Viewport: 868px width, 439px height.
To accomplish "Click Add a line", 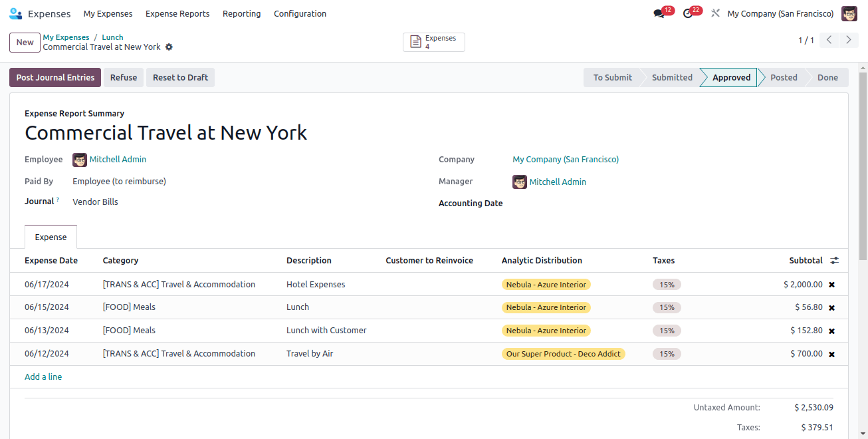I will [43, 377].
